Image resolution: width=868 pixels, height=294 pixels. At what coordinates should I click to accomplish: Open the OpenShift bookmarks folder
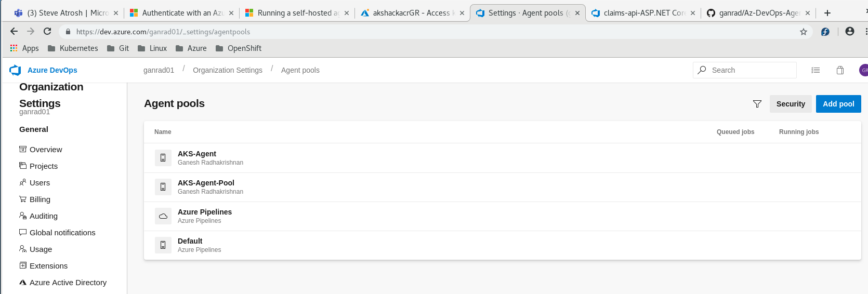point(239,48)
